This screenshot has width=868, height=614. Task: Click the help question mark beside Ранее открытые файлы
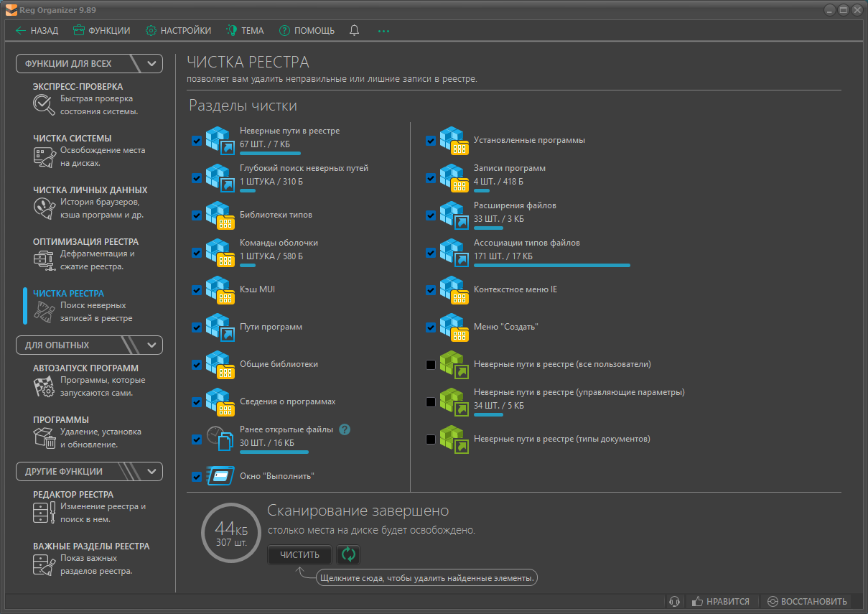345,429
